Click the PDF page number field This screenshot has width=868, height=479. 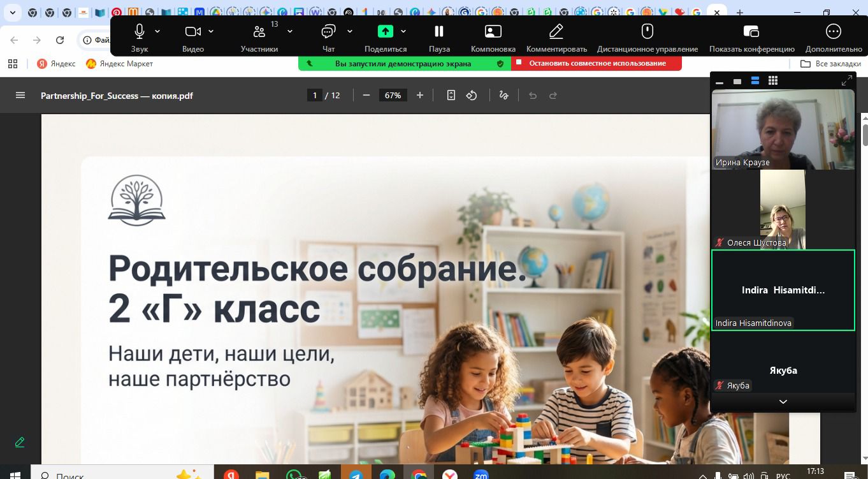[x=314, y=96]
